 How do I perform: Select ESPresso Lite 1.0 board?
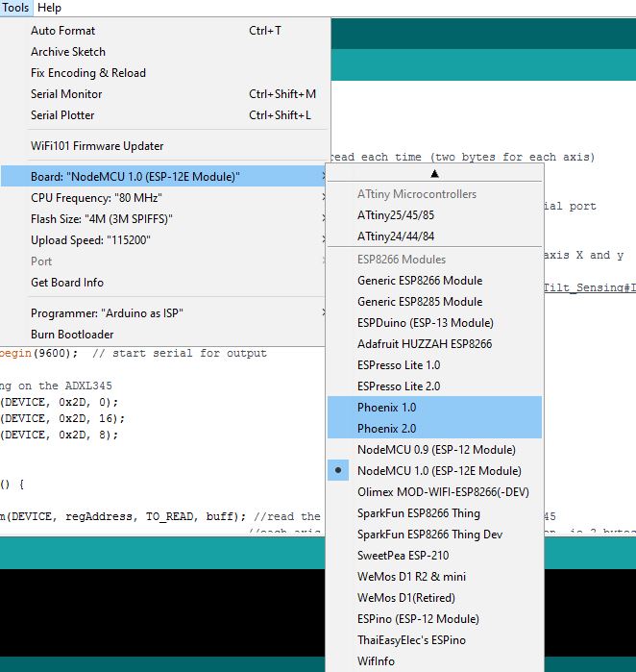[x=434, y=365]
